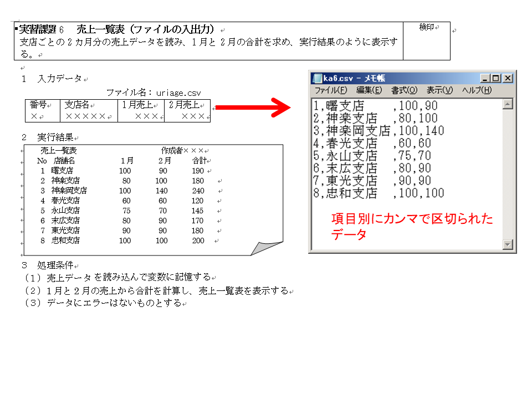
Task: Click the '3 処理条件' section heading
Action: pyautogui.click(x=48, y=265)
